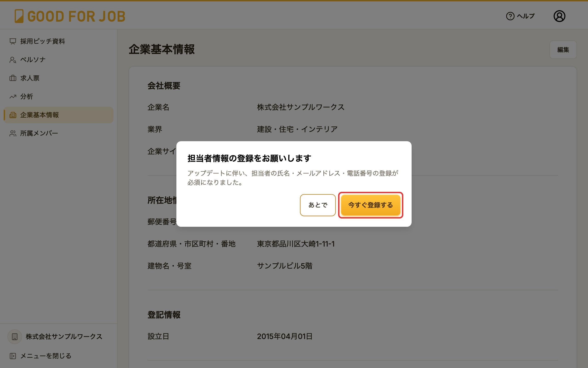Click the company avatar icon in sidebar footer
588x368 pixels.
tap(14, 336)
